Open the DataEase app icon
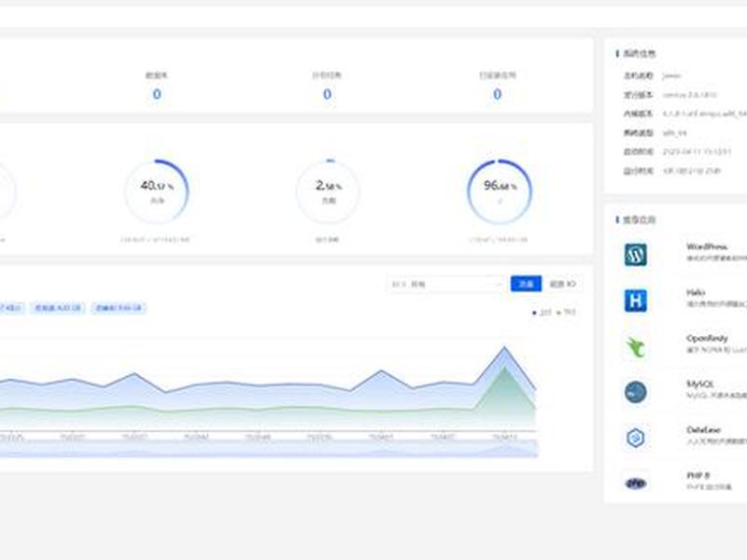Viewport: 747px width, 560px height. point(636,438)
